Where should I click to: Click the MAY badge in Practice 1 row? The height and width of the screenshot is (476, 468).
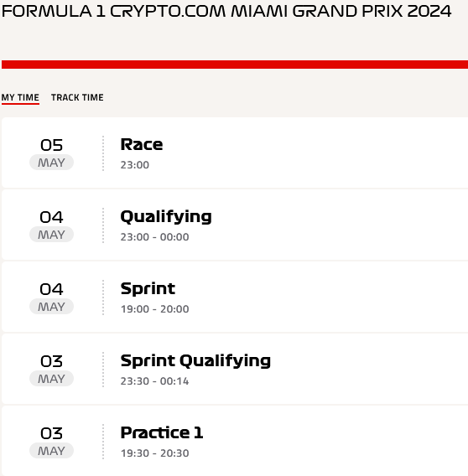coord(51,451)
